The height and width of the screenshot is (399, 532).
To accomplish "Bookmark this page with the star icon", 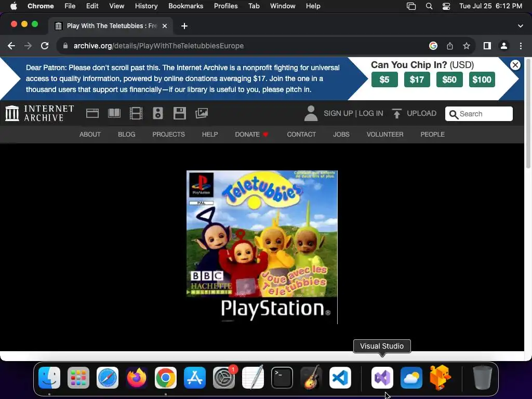I will click(467, 46).
